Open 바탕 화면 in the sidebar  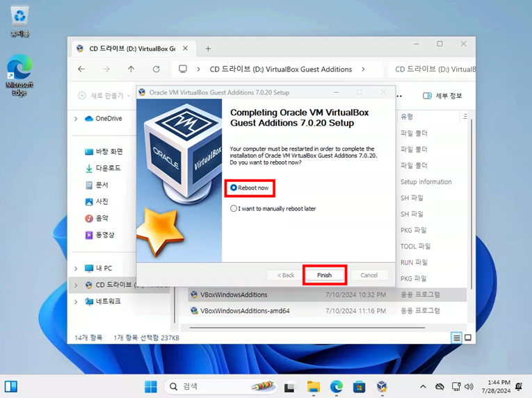104,151
